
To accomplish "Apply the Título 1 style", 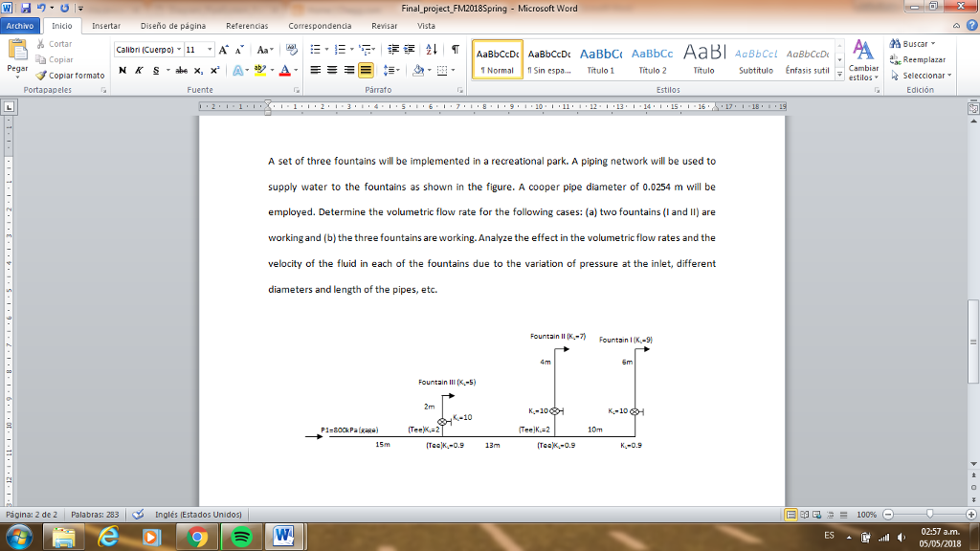I will pyautogui.click(x=600, y=59).
